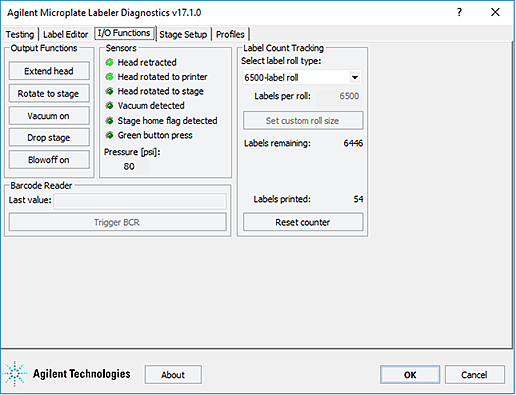The width and height of the screenshot is (516, 395).
Task: Open the Profiles tab
Action: point(230,34)
